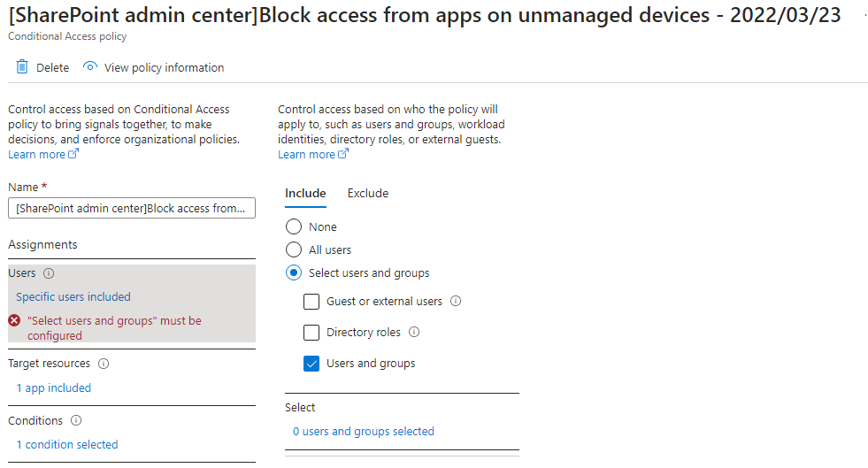Click the Delete trash can icon

[21, 67]
